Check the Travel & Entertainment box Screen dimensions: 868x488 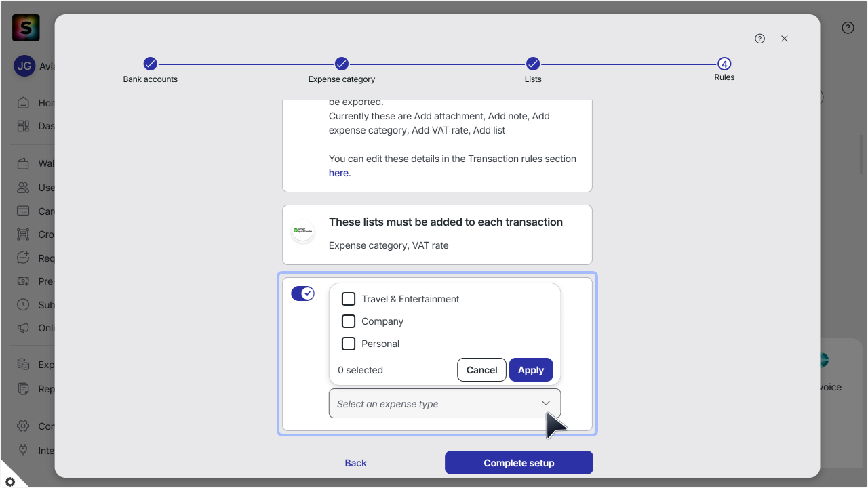[x=349, y=299]
